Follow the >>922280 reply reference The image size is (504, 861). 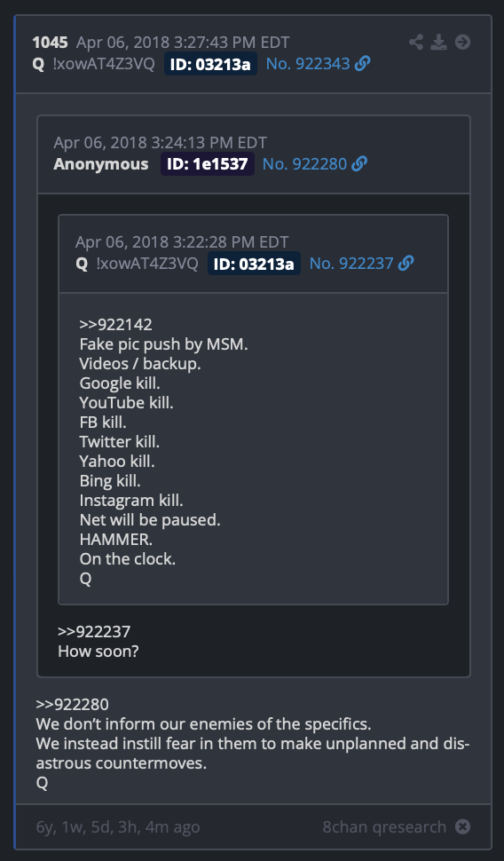coord(73,705)
